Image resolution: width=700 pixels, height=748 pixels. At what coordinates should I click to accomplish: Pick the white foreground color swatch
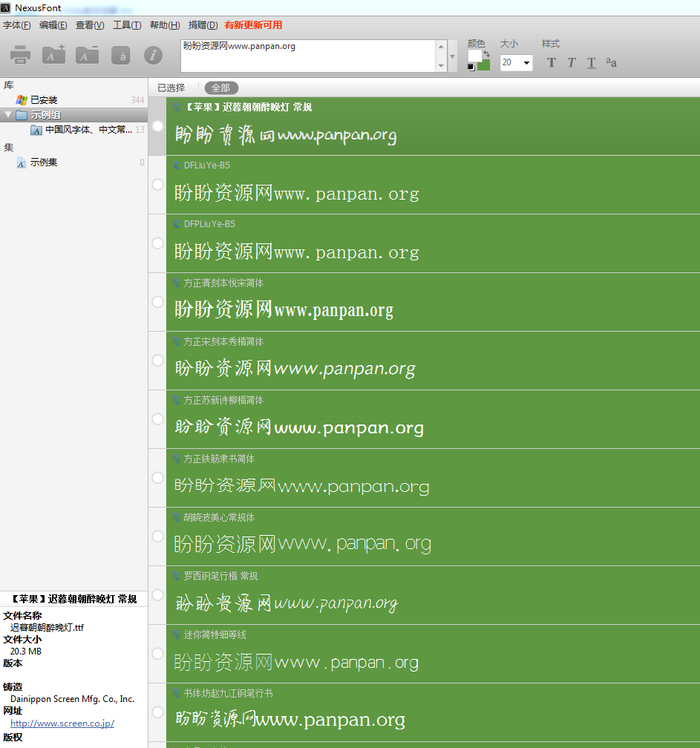click(475, 56)
